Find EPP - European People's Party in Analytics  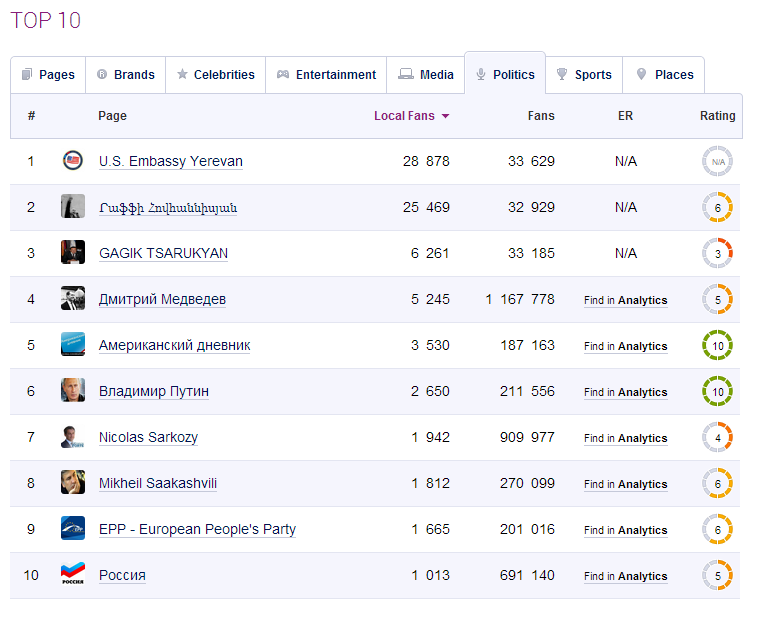tap(626, 531)
